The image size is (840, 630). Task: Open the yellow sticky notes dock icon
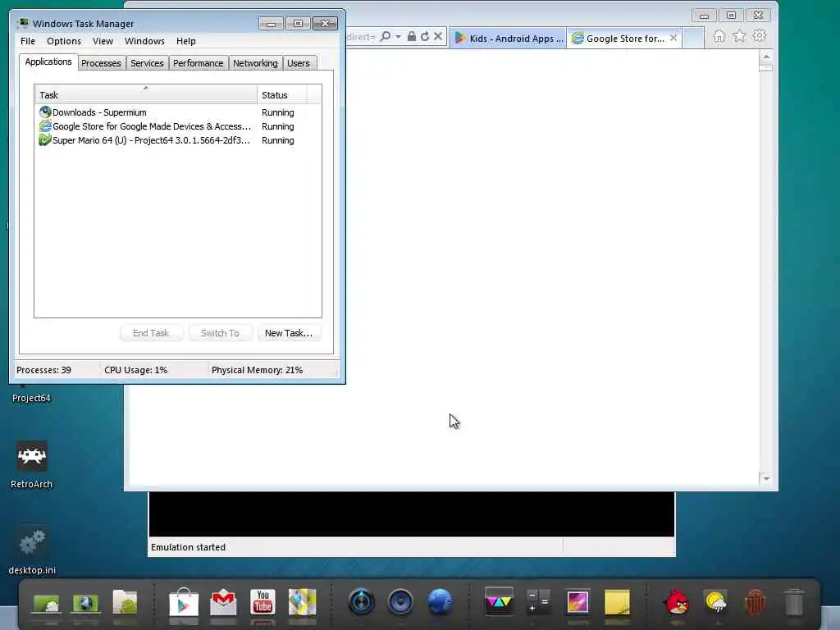(x=617, y=602)
